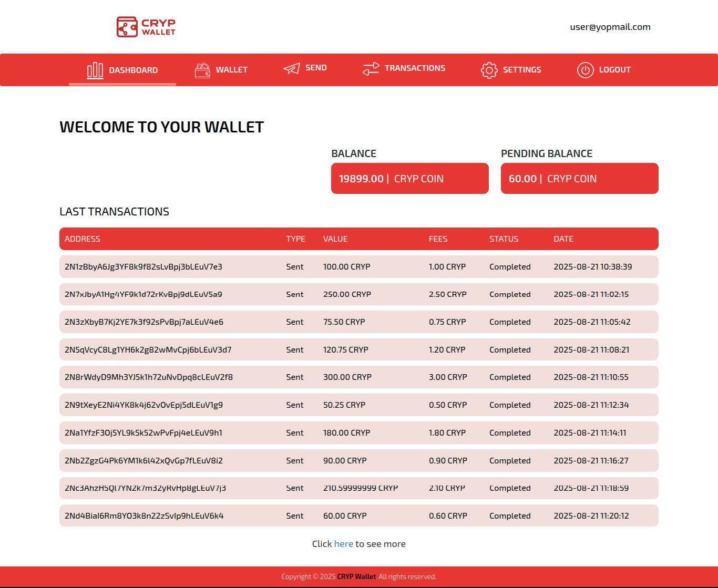Select address 2N8rWdyD9Mh3YJ5k1h72uNvDpq8cLEuV2f8
The height and width of the screenshot is (588, 718).
[149, 377]
